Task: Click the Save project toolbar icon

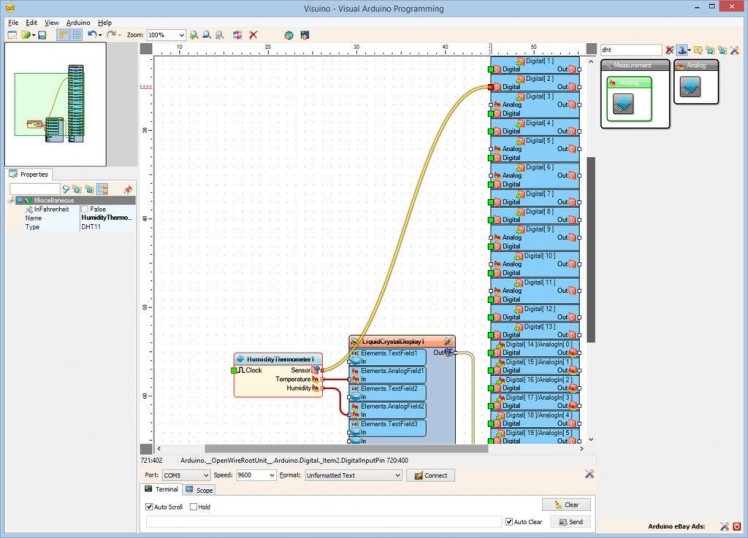Action: (41, 35)
